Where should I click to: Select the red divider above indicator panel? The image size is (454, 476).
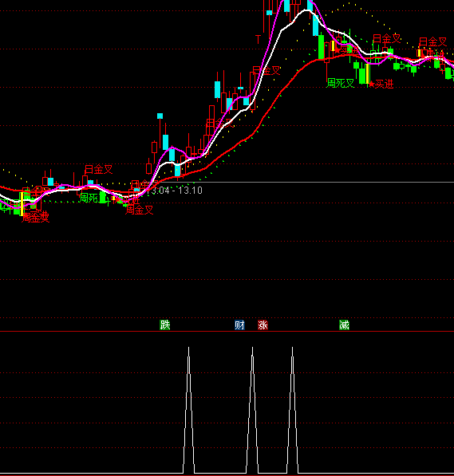point(227,331)
